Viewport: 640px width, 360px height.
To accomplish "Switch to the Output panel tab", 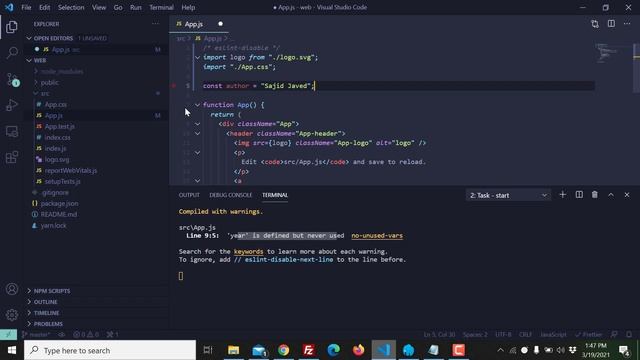I will click(189, 195).
